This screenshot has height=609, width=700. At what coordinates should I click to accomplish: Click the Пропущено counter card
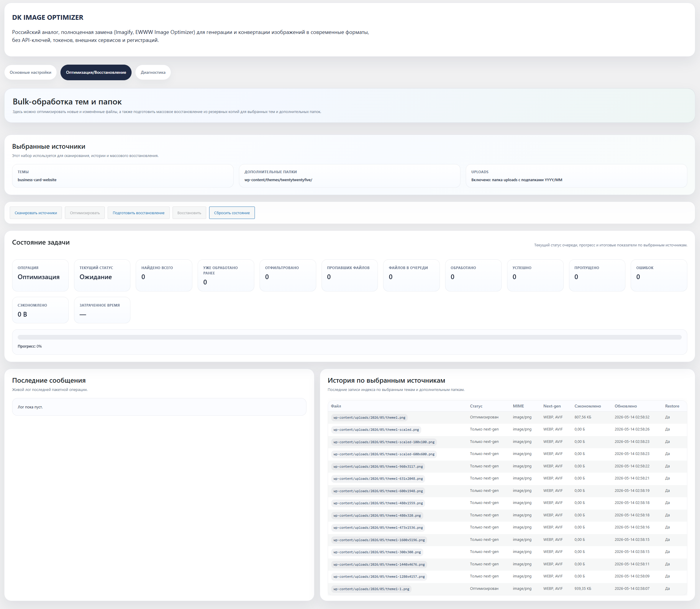597,275
